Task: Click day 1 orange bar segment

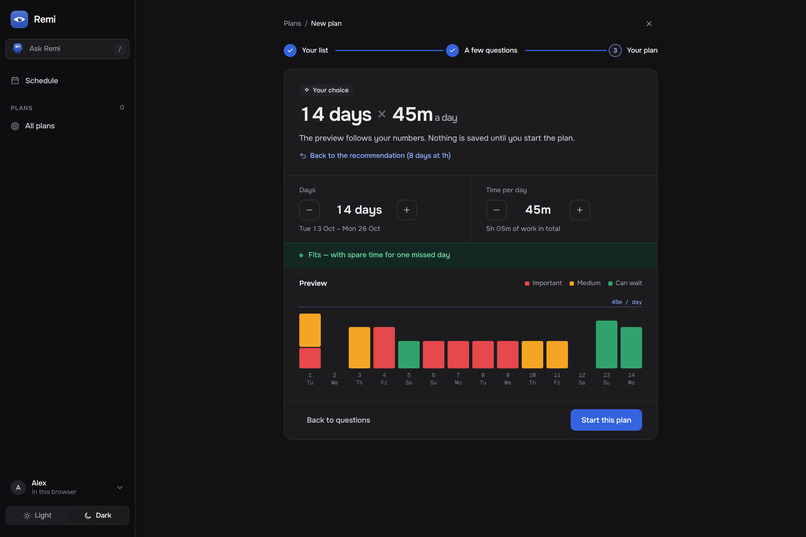Action: [x=310, y=330]
